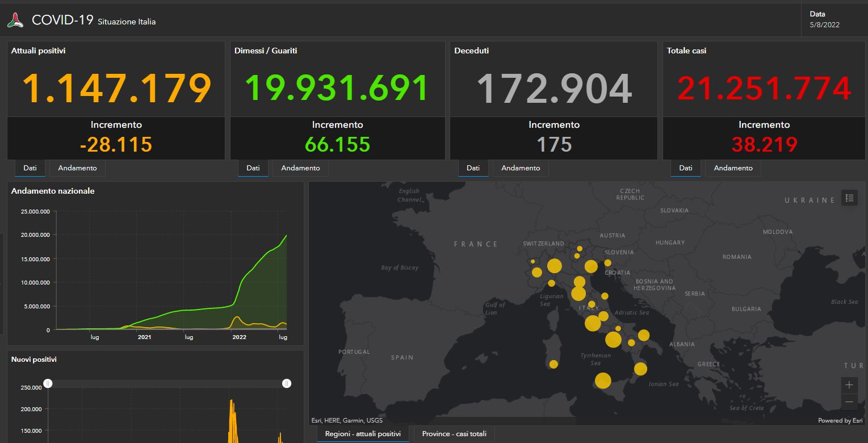The image size is (868, 443).
Task: Click the Andamento nazionale chart title
Action: (53, 191)
